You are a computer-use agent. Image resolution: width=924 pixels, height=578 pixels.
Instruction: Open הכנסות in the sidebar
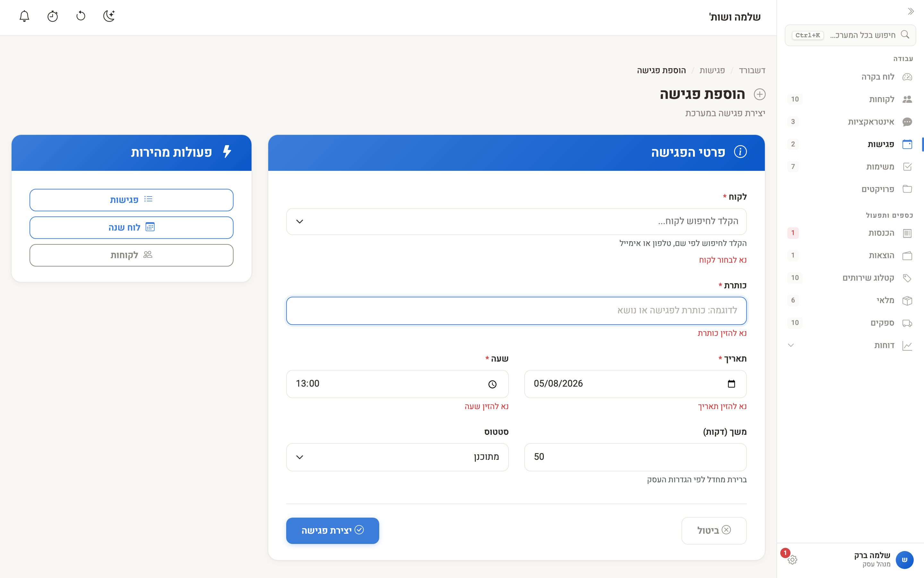pos(850,233)
